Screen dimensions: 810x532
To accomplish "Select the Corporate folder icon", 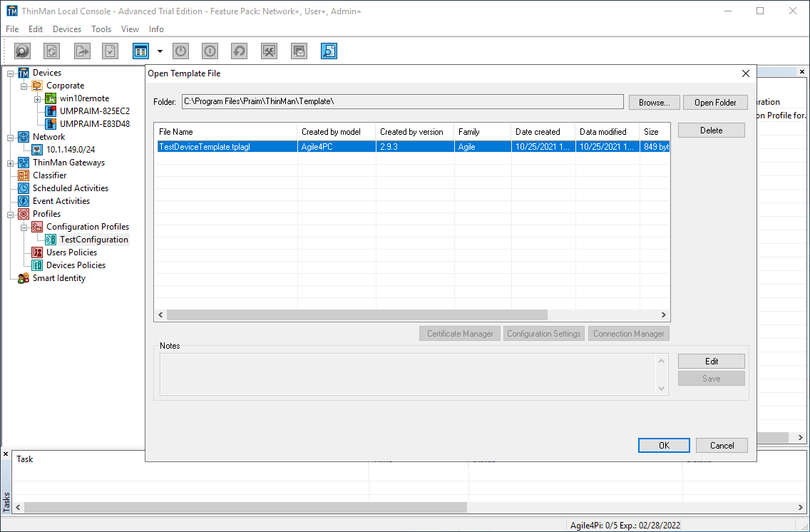I will 37,86.
